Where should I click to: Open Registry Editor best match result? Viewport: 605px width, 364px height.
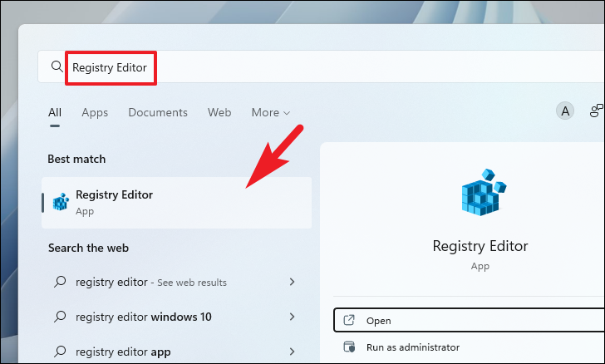point(177,203)
